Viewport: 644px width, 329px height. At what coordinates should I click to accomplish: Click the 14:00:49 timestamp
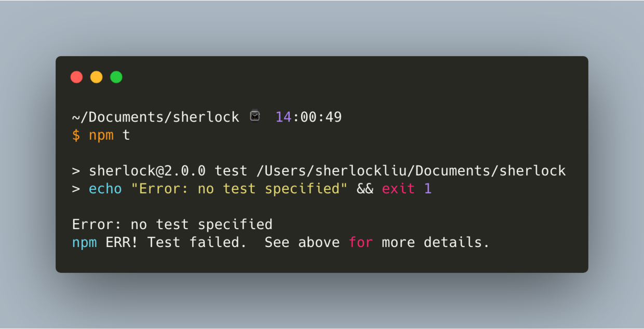tap(308, 117)
